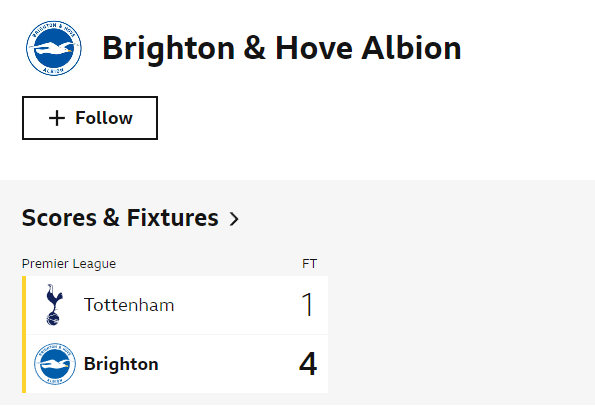Click Brighton's score of 4

click(x=308, y=364)
